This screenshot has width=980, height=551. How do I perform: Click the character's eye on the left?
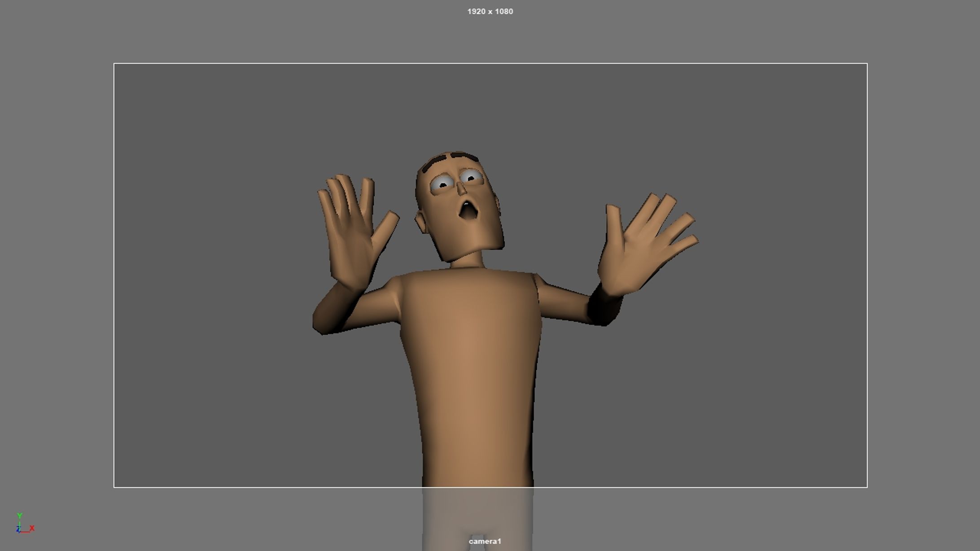(x=442, y=184)
